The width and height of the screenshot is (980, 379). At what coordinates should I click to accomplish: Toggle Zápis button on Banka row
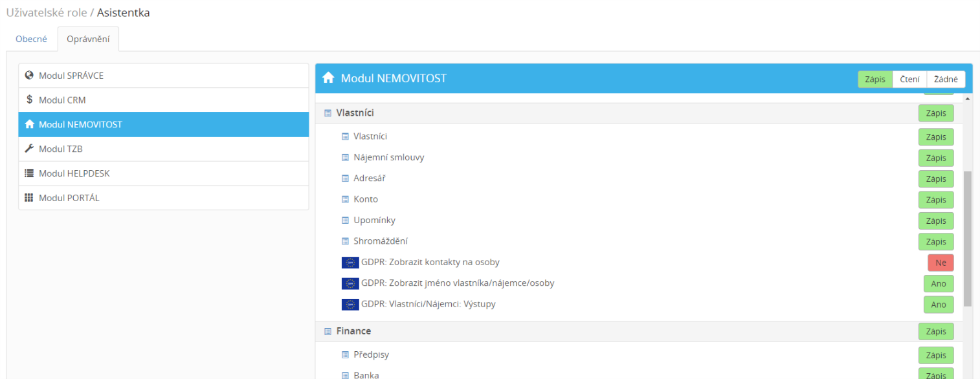pyautogui.click(x=936, y=374)
